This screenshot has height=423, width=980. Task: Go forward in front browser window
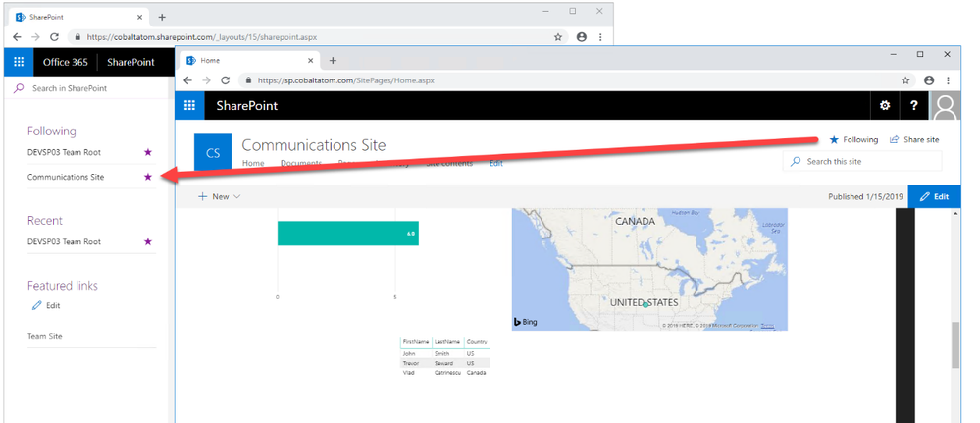207,80
